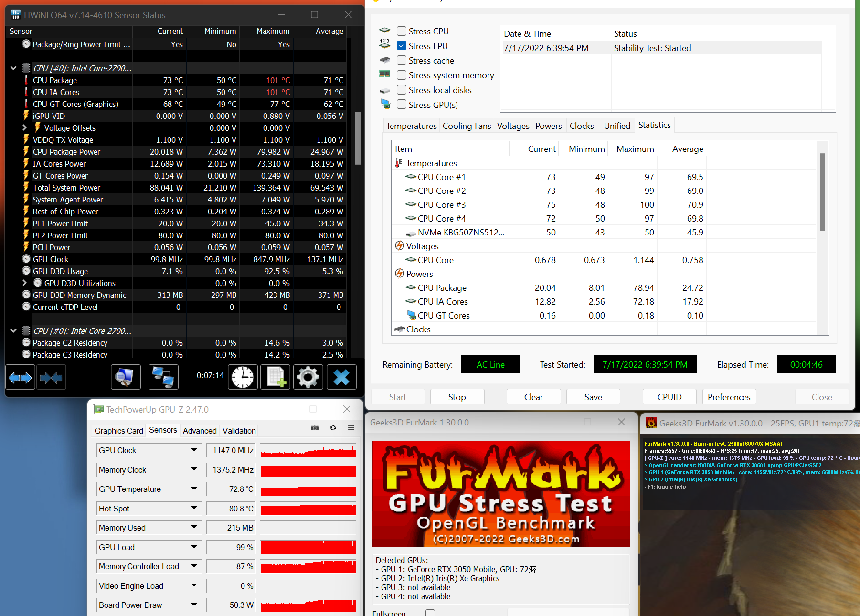Click Statistics list vertical scrollbar thumb
The image size is (860, 616).
[x=822, y=192]
